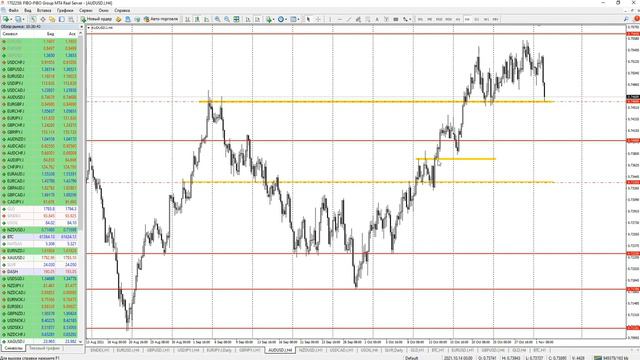Viewport: 640px width, 360px height.
Task: Click the Market Watch vertical scrollbar
Action: (80, 188)
